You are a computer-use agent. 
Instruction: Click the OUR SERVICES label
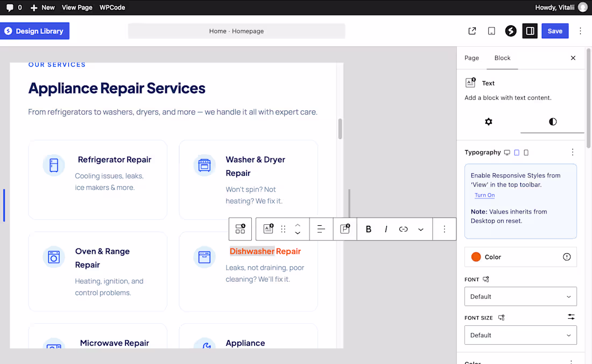pos(57,65)
